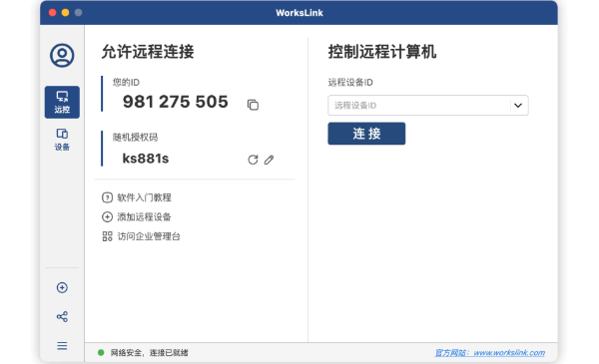Click the green network status indicator
The width and height of the screenshot is (599, 364).
101,353
